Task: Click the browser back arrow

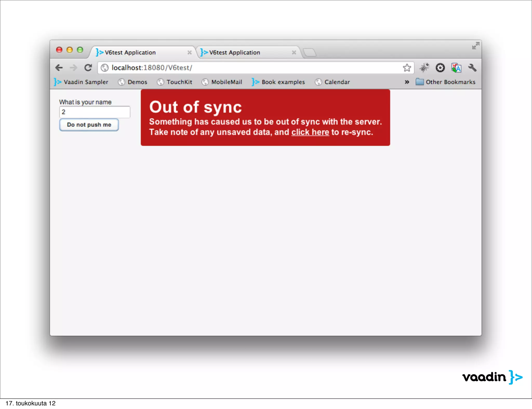Action: point(59,68)
